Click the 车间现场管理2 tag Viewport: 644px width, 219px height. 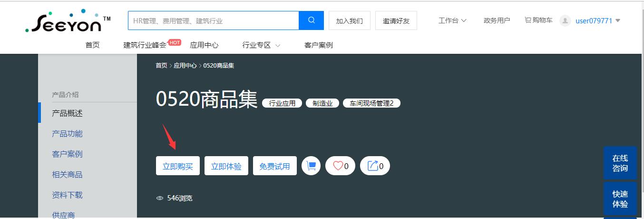371,103
